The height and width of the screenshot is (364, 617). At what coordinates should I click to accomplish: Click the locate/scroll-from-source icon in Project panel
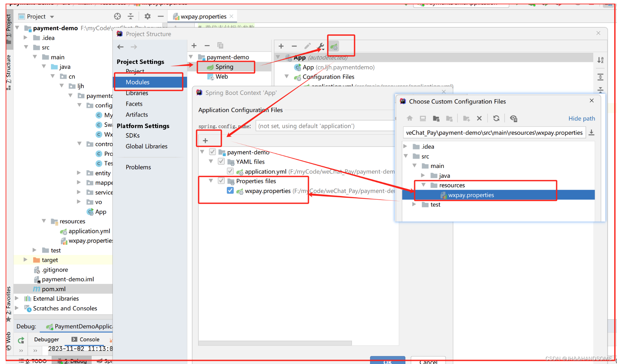[117, 16]
